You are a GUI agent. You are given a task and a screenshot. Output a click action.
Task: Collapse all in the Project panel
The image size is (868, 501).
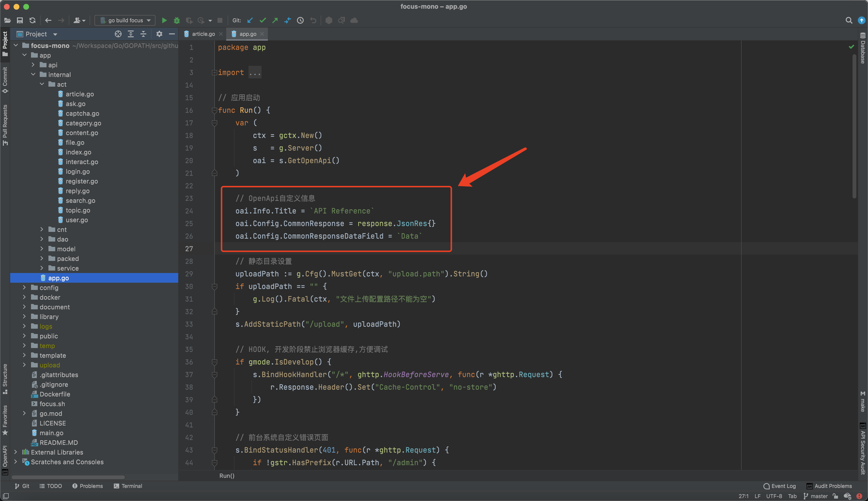(144, 34)
